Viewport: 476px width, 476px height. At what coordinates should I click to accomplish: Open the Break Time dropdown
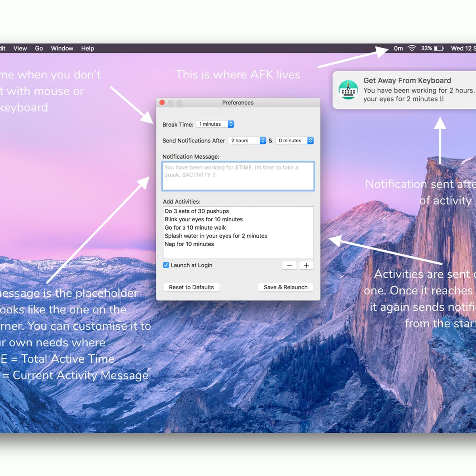click(x=215, y=124)
